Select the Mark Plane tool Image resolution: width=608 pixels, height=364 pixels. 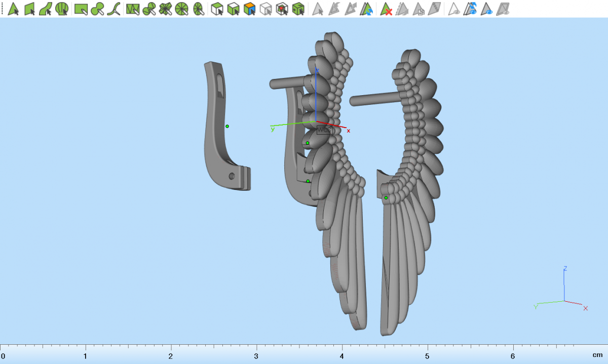(29, 9)
